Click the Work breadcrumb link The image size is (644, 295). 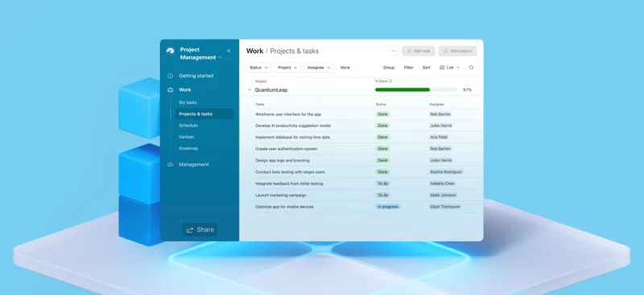pyautogui.click(x=254, y=51)
